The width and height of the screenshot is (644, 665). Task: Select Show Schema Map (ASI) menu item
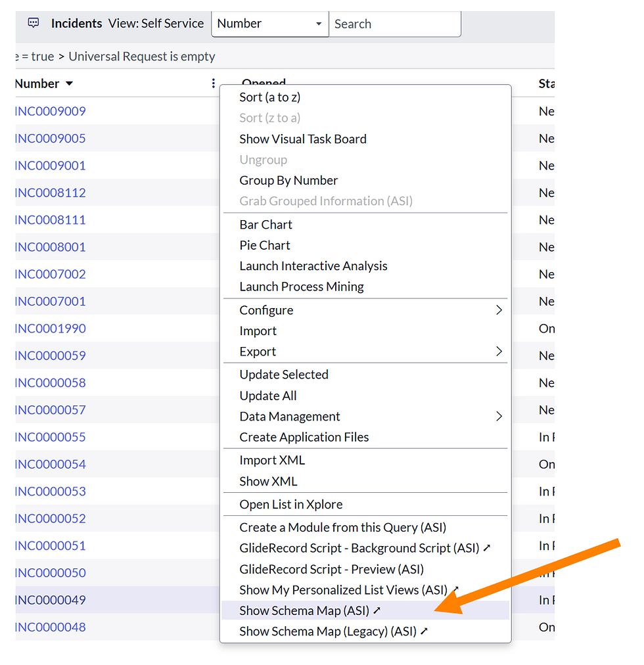pyautogui.click(x=304, y=610)
